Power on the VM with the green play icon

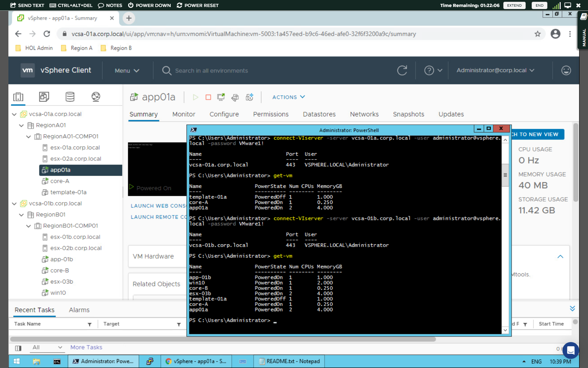point(195,97)
